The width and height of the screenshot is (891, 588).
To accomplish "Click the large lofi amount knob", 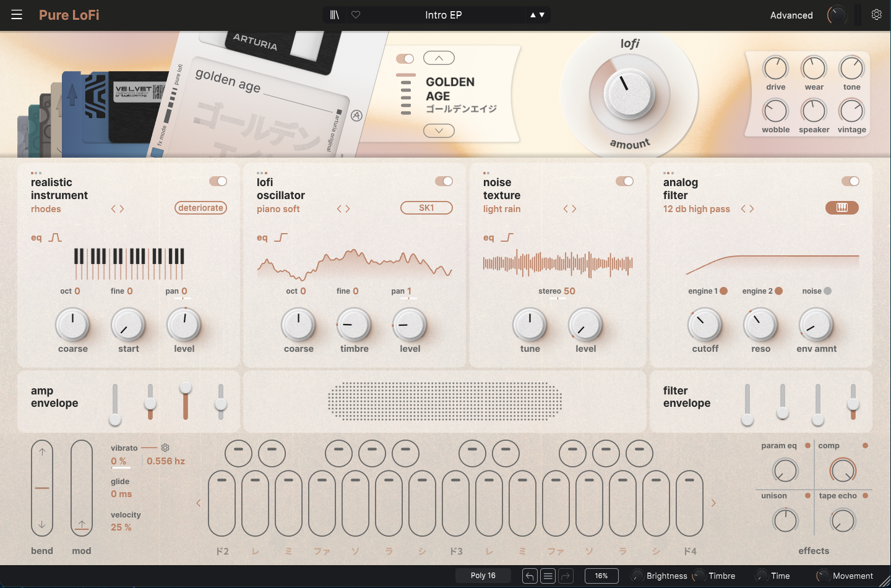I will point(629,94).
